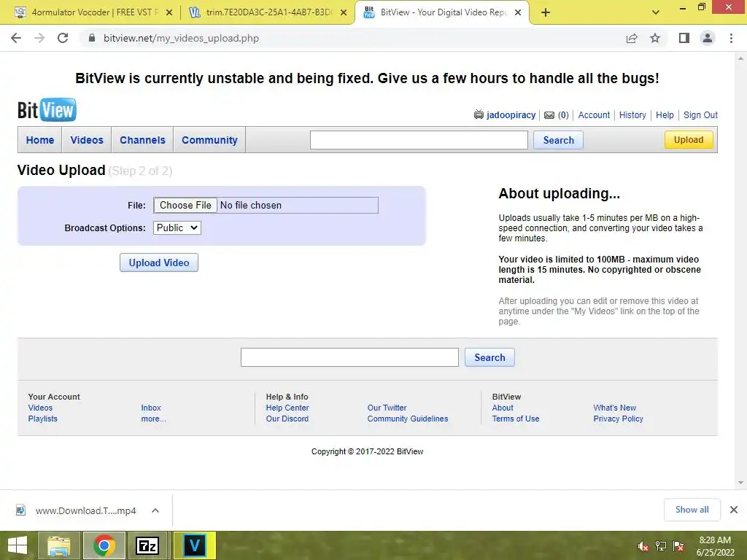Click the muted speaker tray icon
Image resolution: width=747 pixels, height=560 pixels.
[x=643, y=546]
